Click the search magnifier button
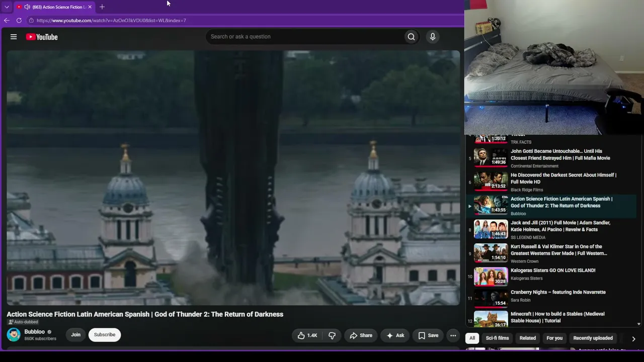Image resolution: width=644 pixels, height=362 pixels. click(411, 37)
